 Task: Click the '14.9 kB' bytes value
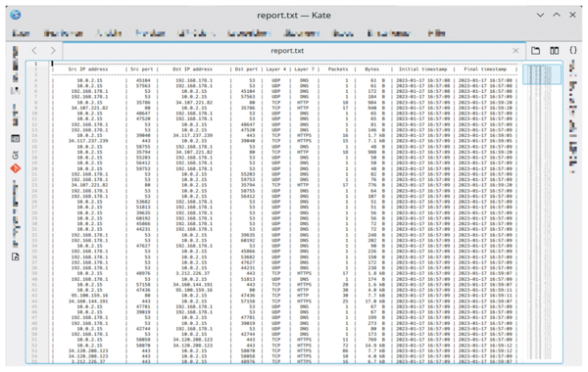[x=375, y=346]
